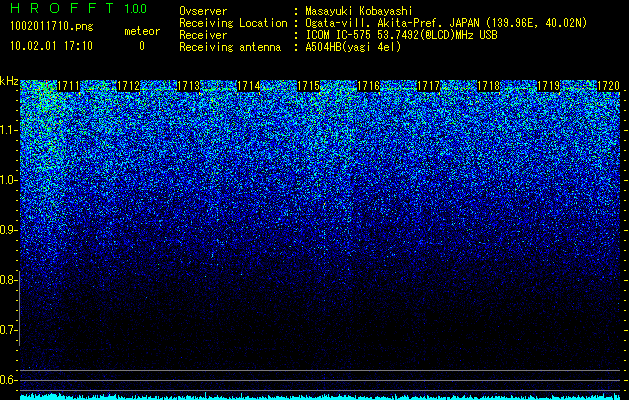Click the 1.1 kHz axis label
Image resolution: width=629 pixels, height=400 pixels.
click(x=8, y=130)
